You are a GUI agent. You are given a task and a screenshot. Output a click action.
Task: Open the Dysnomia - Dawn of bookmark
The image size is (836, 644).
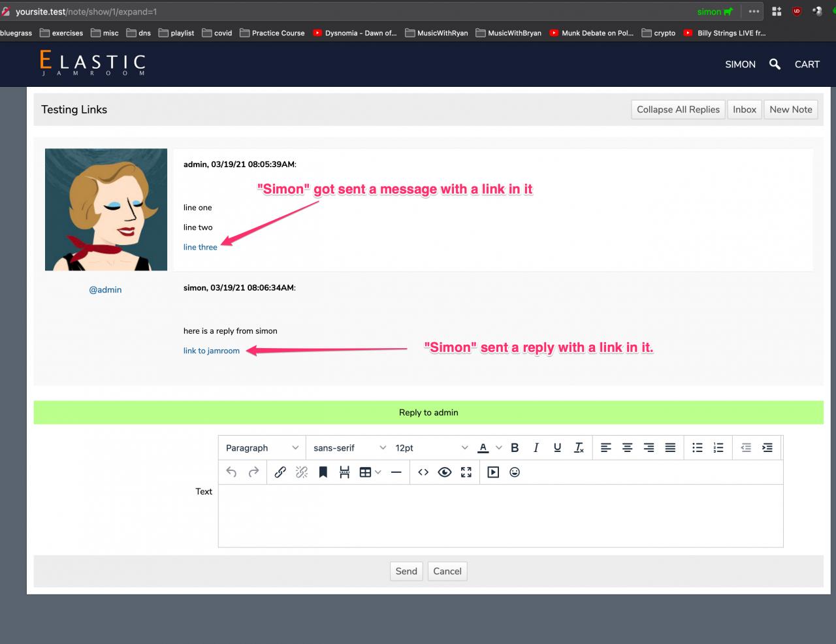(355, 33)
